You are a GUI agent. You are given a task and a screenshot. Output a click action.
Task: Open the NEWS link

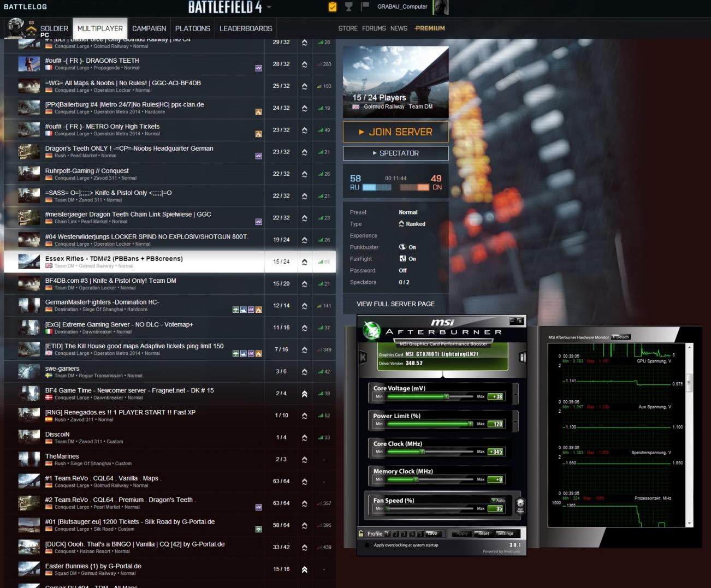click(399, 28)
